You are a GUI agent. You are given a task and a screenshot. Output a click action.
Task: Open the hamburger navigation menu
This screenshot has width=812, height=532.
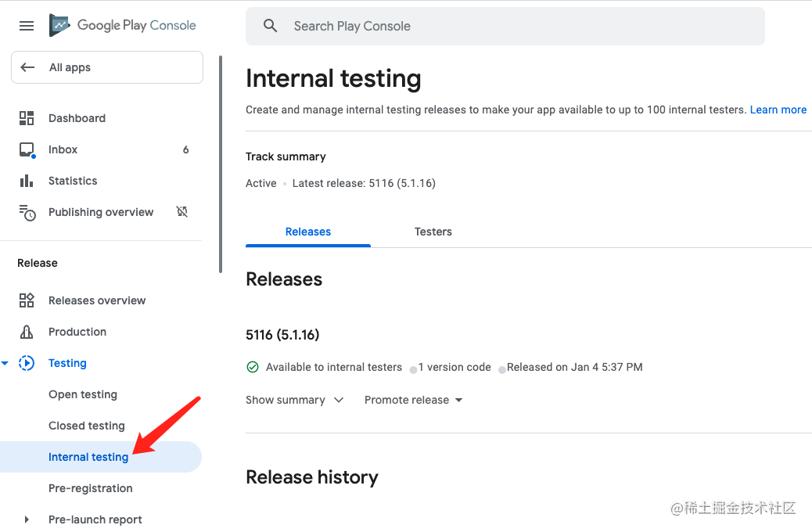point(27,25)
